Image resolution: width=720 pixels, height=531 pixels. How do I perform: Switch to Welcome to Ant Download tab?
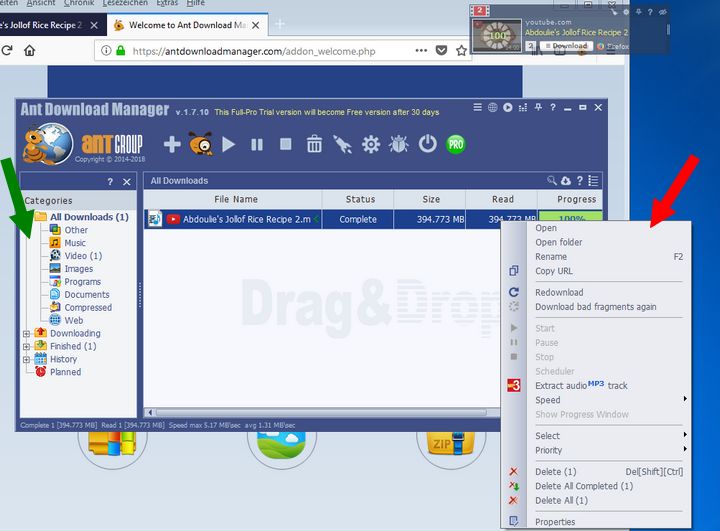[x=187, y=25]
